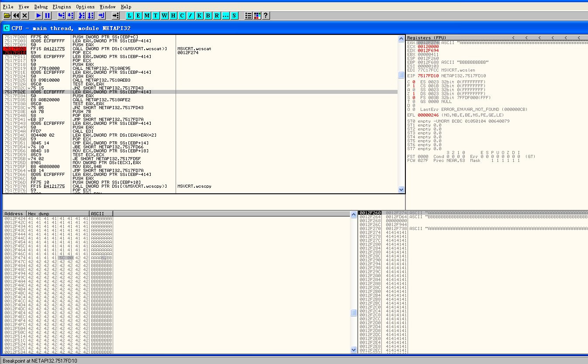This screenshot has width=588, height=364.
Task: Click the Help question mark toolbar icon
Action: pos(266,16)
